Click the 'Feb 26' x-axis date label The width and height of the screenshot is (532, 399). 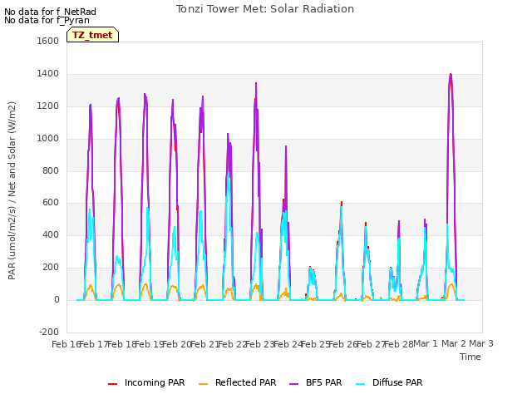343,344
